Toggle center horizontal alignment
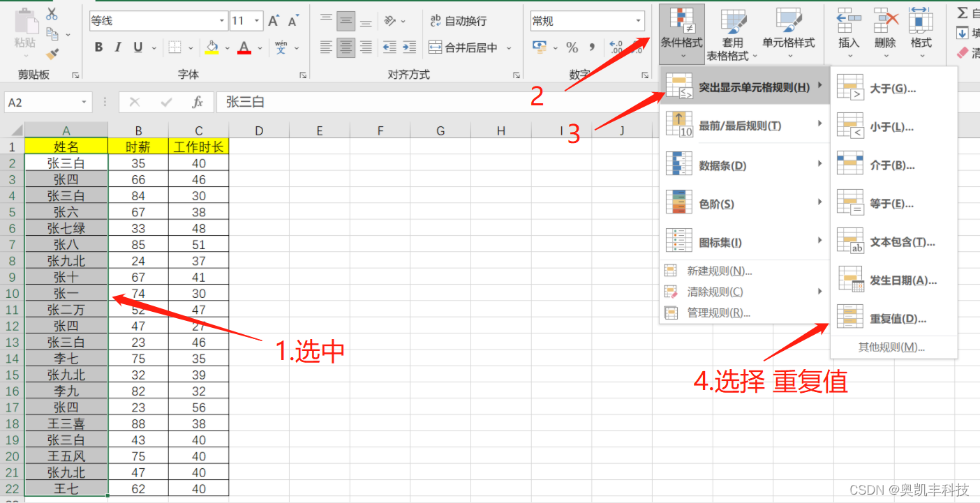This screenshot has width=980, height=503. pos(346,47)
